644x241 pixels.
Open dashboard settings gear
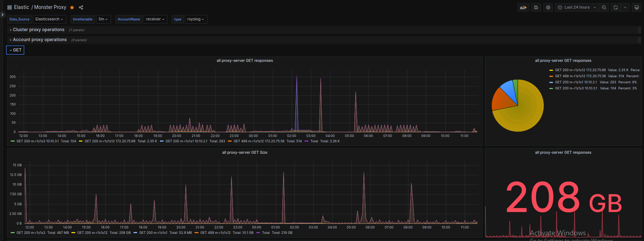click(x=548, y=8)
